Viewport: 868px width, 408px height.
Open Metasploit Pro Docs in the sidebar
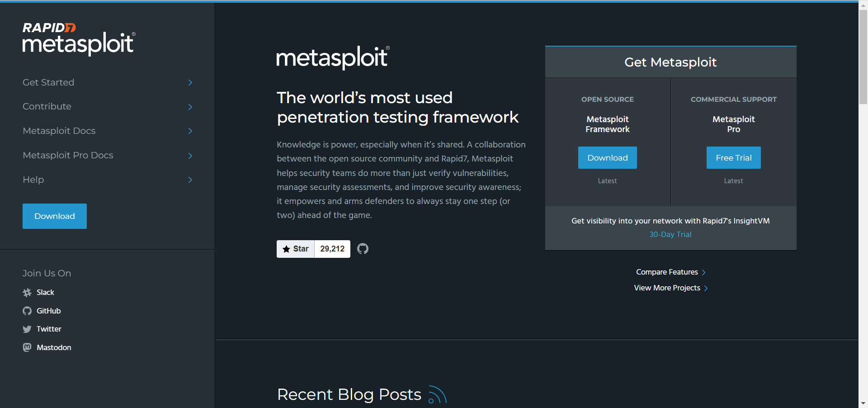(x=68, y=155)
